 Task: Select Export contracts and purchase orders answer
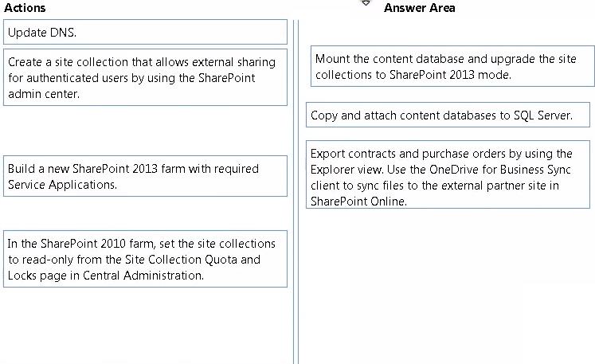[448, 174]
